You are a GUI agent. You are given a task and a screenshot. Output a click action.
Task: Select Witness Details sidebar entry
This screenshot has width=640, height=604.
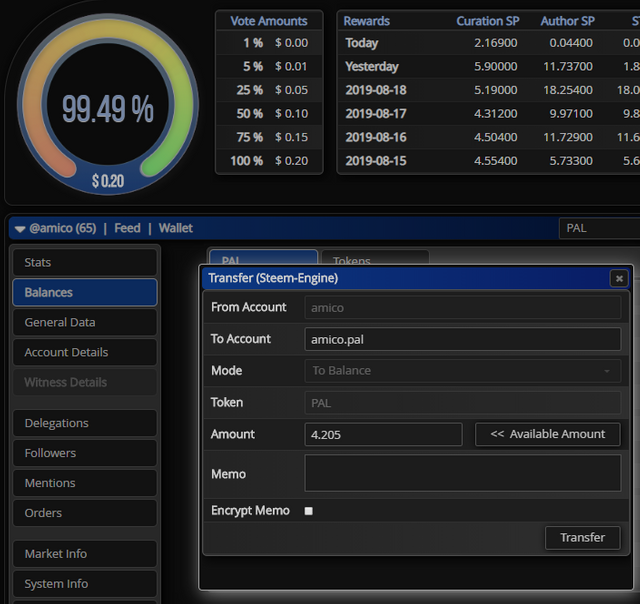[85, 382]
